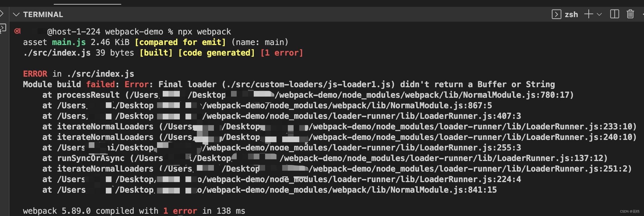
Task: Click the [code generated] tag
Action: click(216, 53)
